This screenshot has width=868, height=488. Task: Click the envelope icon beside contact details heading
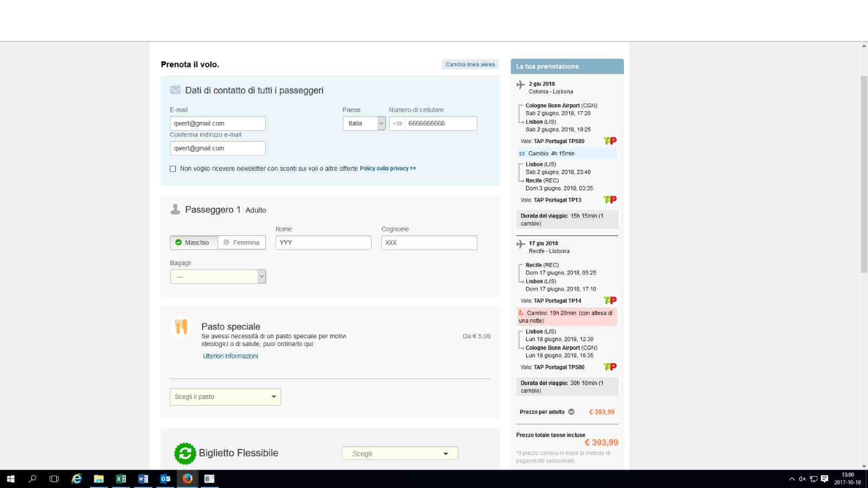coord(175,90)
